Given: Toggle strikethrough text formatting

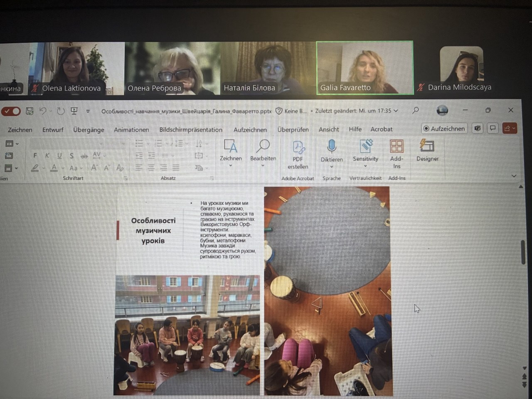Looking at the screenshot, I should (x=84, y=156).
